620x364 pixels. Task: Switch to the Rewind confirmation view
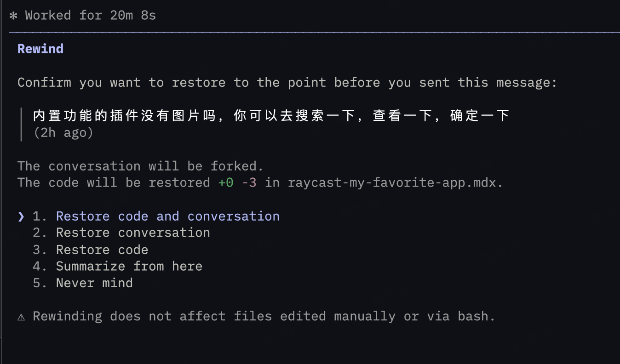point(40,48)
